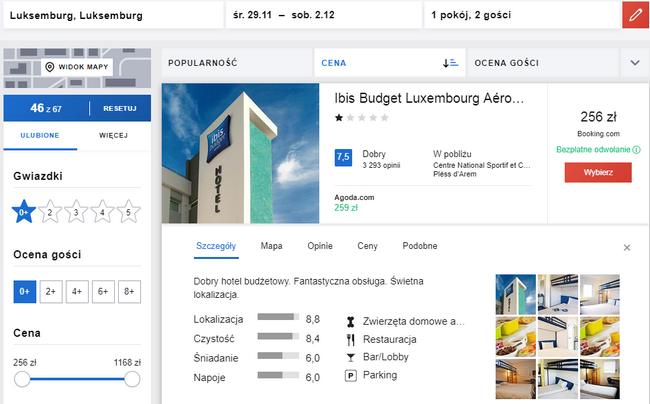Image resolution: width=650 pixels, height=404 pixels.
Task: Click the middle left breakfast thumbnail
Action: (516, 337)
